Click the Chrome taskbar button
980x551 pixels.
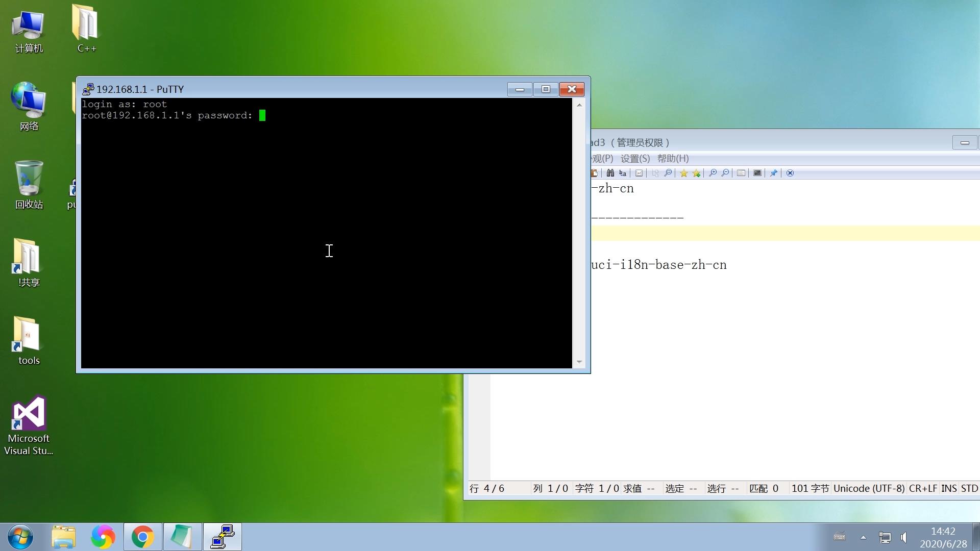point(142,537)
